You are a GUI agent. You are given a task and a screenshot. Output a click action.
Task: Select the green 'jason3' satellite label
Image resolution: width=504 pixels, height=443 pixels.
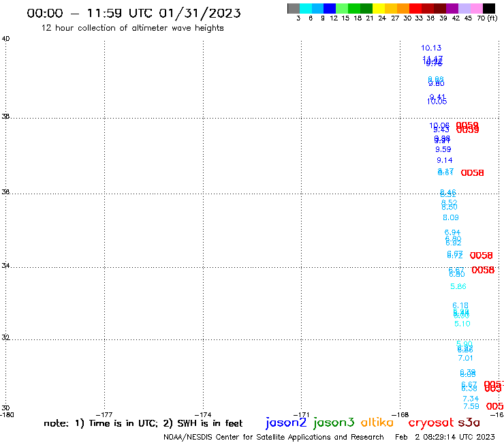coord(334,423)
